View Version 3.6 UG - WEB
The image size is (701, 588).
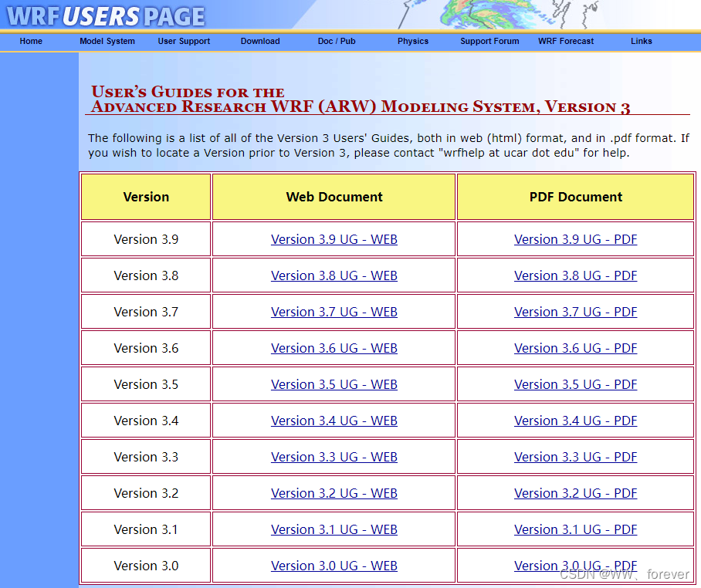pyautogui.click(x=334, y=348)
